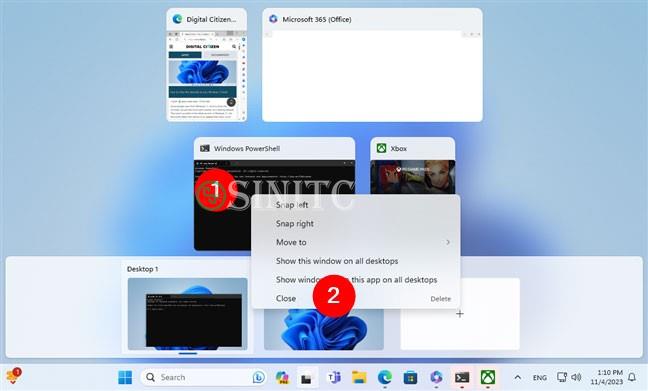
Task: Expand the Move to submenu
Action: (355, 242)
